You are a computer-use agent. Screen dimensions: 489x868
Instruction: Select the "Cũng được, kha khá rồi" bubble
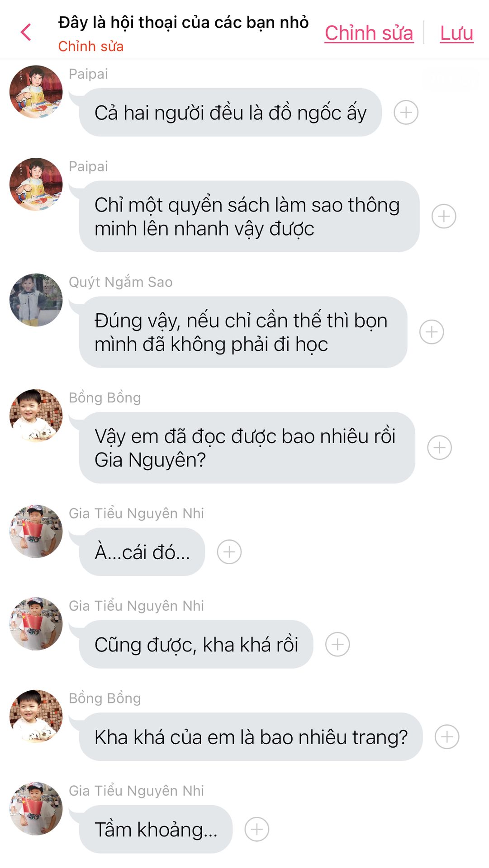(x=196, y=644)
